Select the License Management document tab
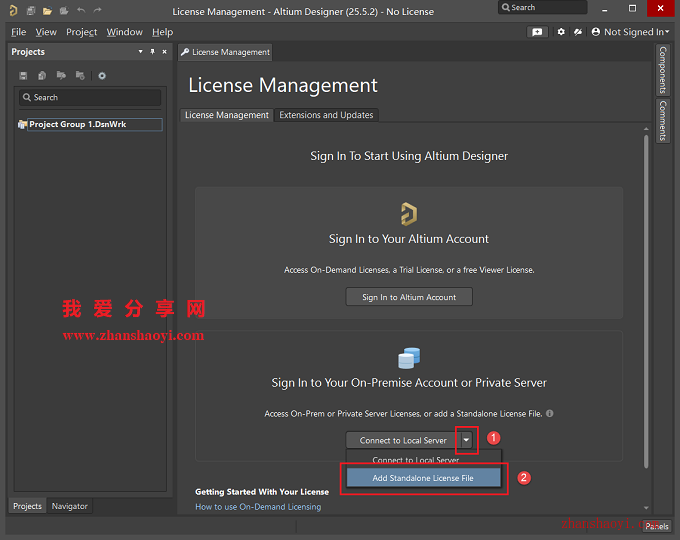Screen dimensions: 680x540 (226, 52)
